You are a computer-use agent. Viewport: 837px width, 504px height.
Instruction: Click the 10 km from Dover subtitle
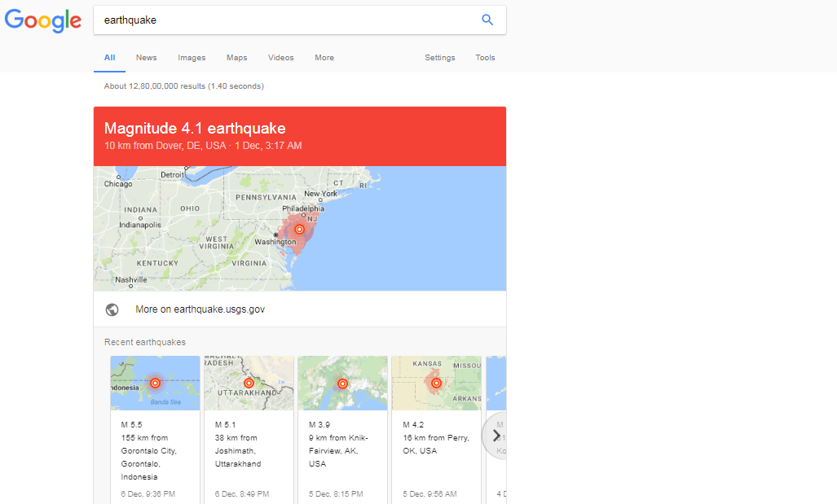(x=203, y=146)
